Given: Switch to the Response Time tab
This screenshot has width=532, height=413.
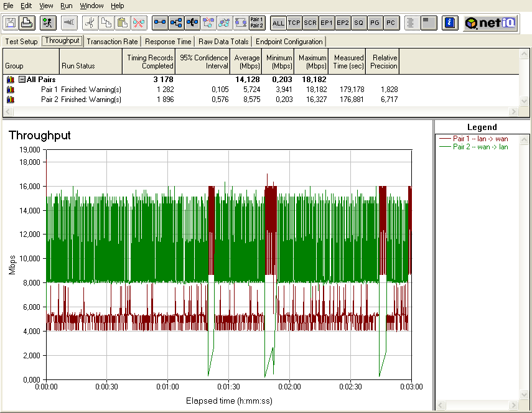Looking at the screenshot, I should (168, 42).
